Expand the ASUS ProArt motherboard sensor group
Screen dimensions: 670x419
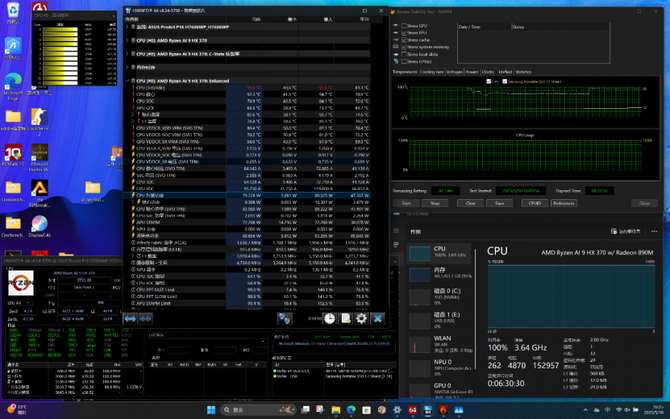point(129,27)
